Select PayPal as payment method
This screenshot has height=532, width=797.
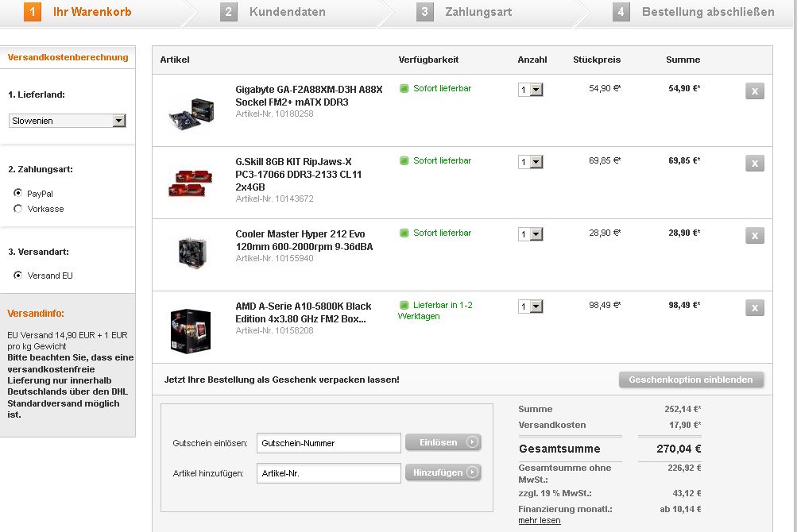[x=18, y=193]
